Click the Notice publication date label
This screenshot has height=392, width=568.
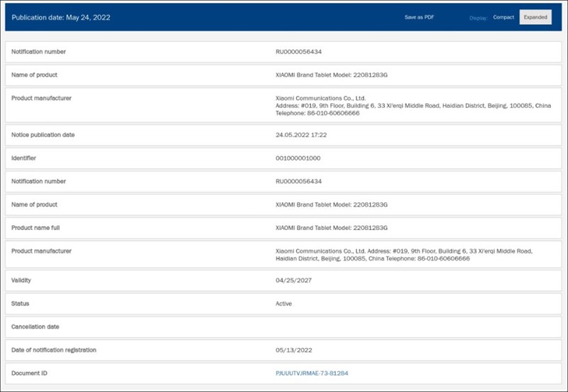tap(43, 135)
